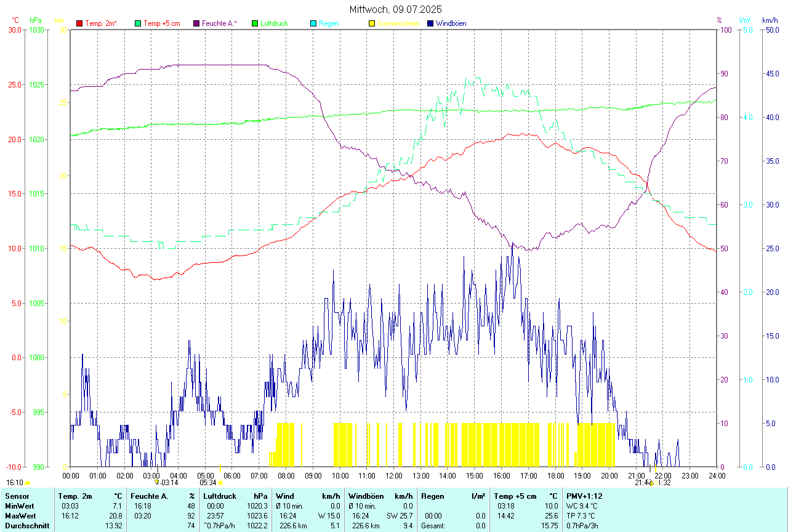Click the Durchschnitt row label
The image size is (788, 532).
pos(26,526)
